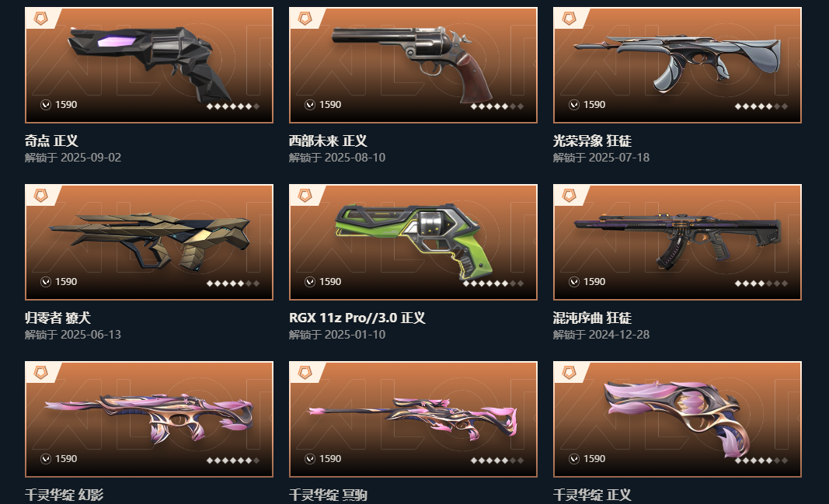Click the unlock date 2025-09-02 text
Image resolution: width=829 pixels, height=504 pixels.
[x=91, y=158]
